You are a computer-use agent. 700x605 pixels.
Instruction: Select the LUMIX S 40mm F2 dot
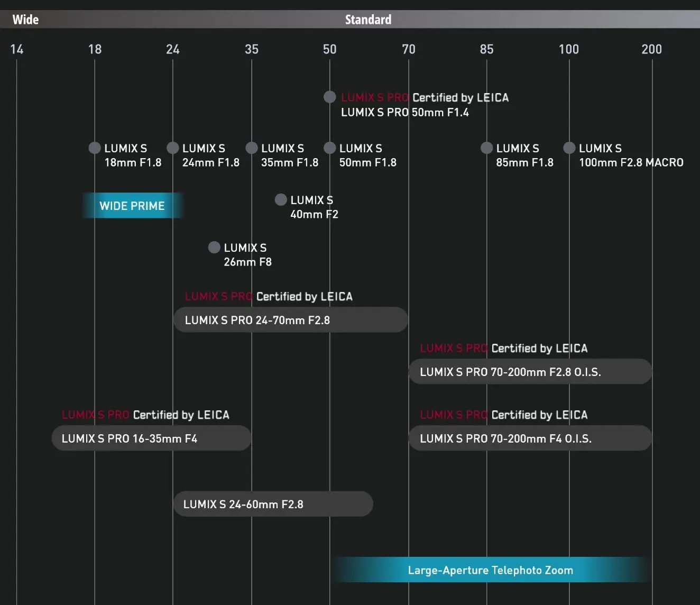coord(281,200)
